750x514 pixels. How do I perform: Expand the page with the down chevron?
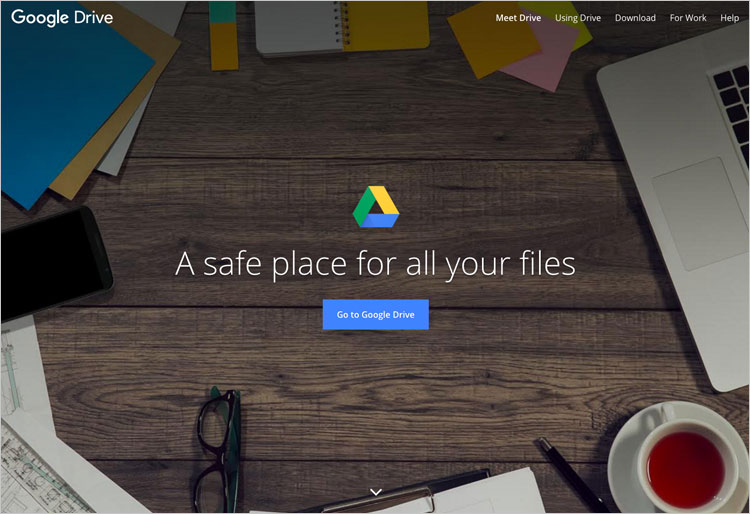point(376,492)
